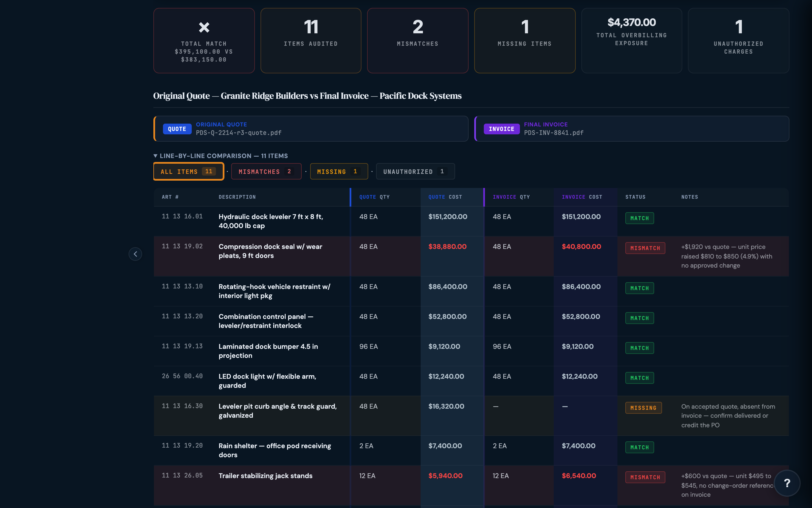Click the Status column header
This screenshot has height=508, width=812.
[x=636, y=197]
